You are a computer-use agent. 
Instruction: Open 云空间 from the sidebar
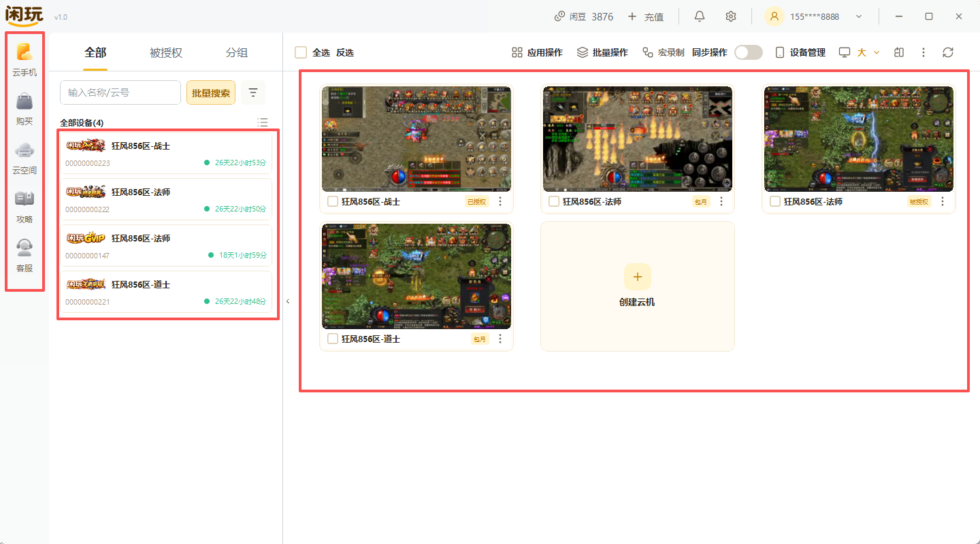click(24, 158)
